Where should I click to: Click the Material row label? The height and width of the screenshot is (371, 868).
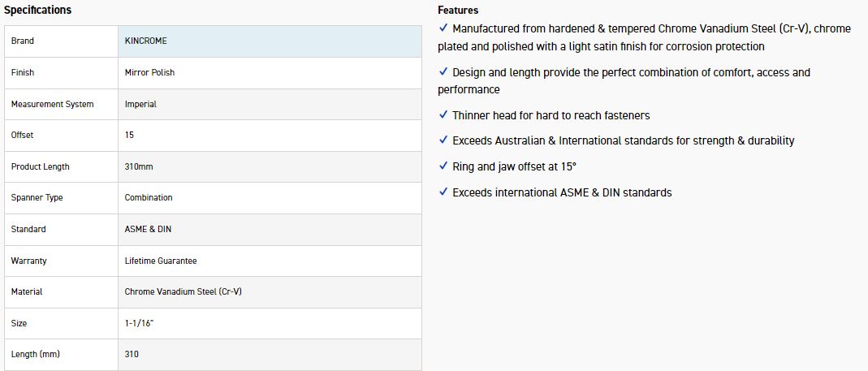coord(27,291)
